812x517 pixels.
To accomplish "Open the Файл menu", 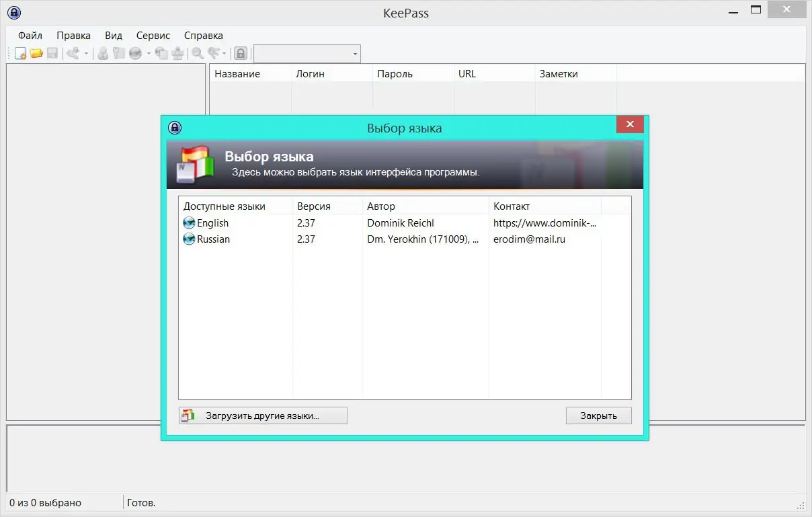I will tap(29, 35).
